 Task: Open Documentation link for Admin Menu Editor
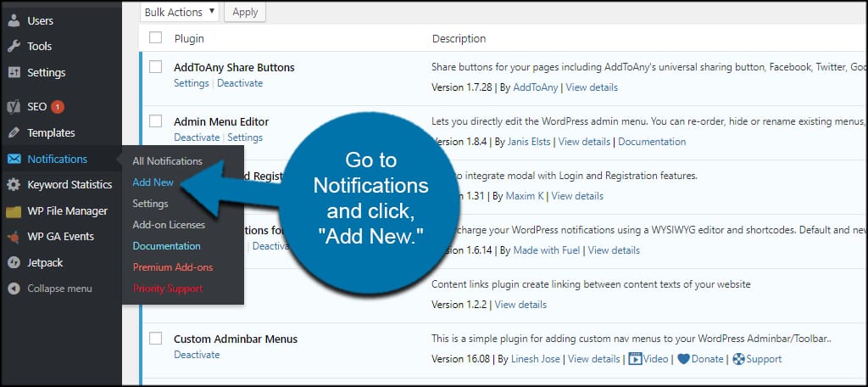652,142
